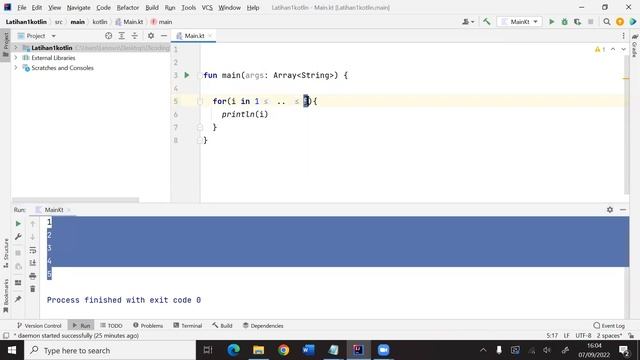Viewport: 640px width, 360px height.
Task: Run MainKt with the green play button
Action: pos(551,22)
